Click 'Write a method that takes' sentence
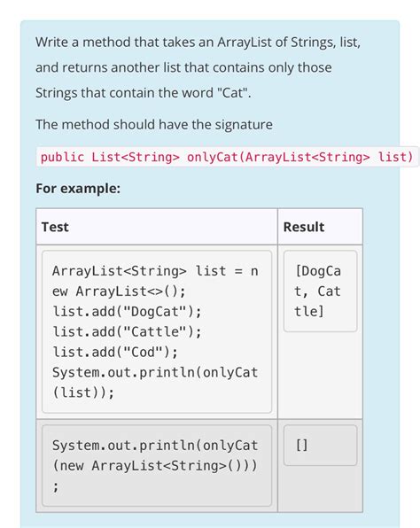 198,43
